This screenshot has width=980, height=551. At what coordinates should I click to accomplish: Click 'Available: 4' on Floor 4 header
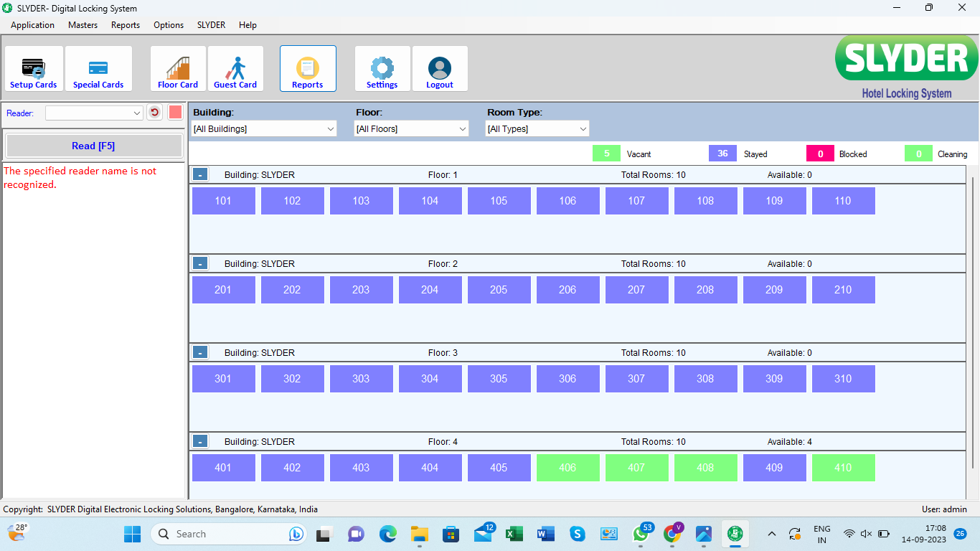pos(790,441)
